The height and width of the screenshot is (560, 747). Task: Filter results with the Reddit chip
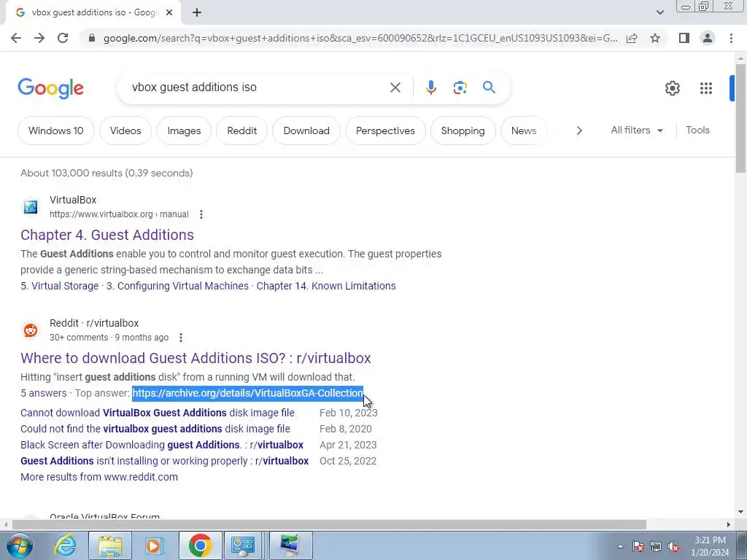[x=241, y=131]
